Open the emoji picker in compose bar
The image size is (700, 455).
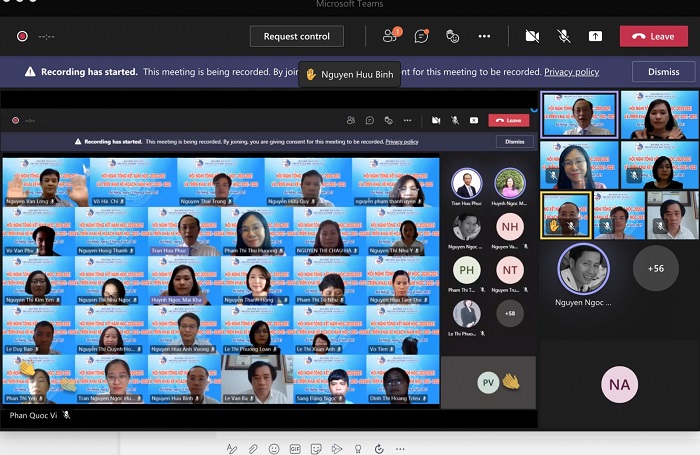274,447
